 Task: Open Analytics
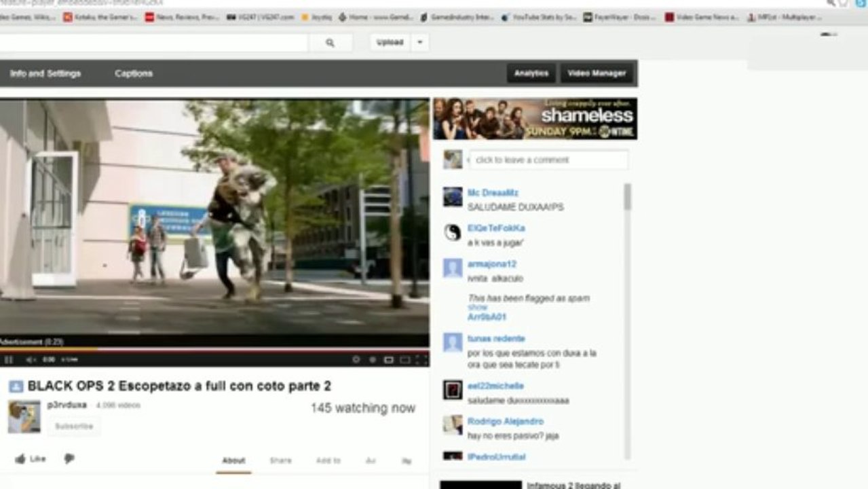tap(531, 73)
